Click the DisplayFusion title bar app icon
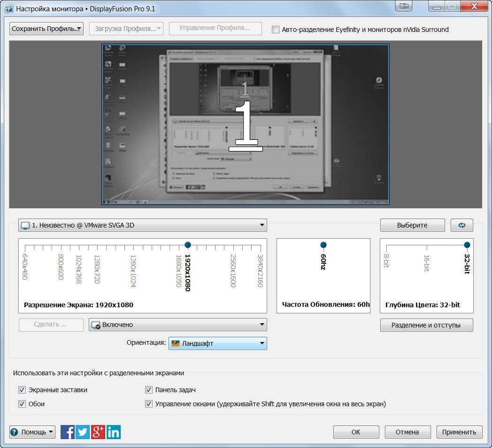492x448 pixels. (x=9, y=8)
